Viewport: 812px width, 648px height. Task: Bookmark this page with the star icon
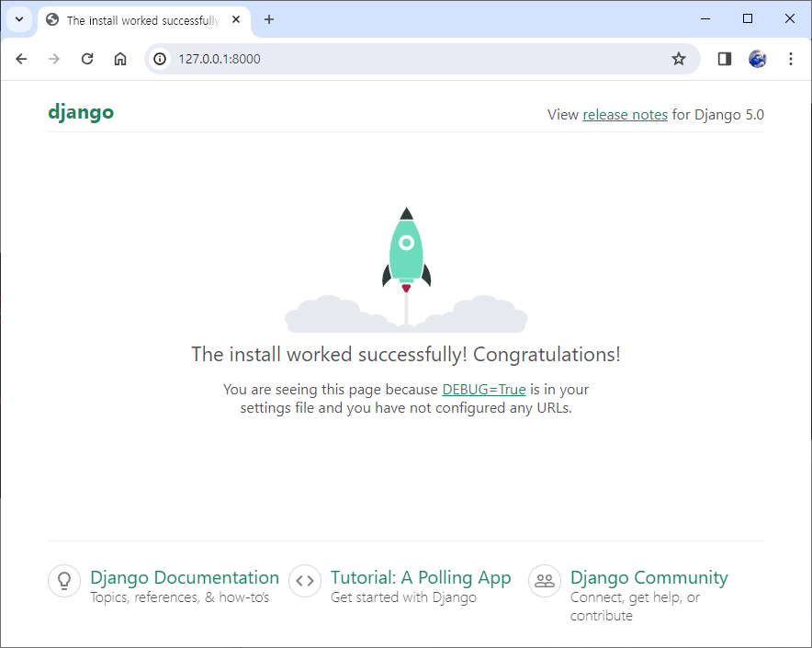[x=679, y=59]
